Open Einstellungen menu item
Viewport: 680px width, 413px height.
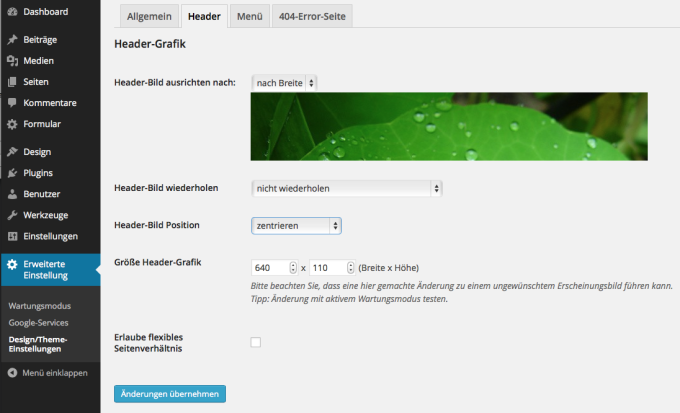tap(51, 236)
